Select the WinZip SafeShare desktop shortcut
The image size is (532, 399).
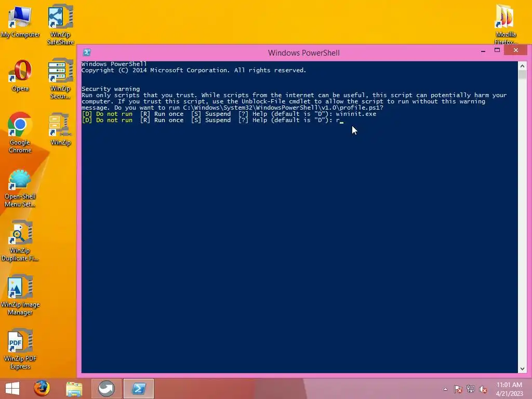[60, 24]
